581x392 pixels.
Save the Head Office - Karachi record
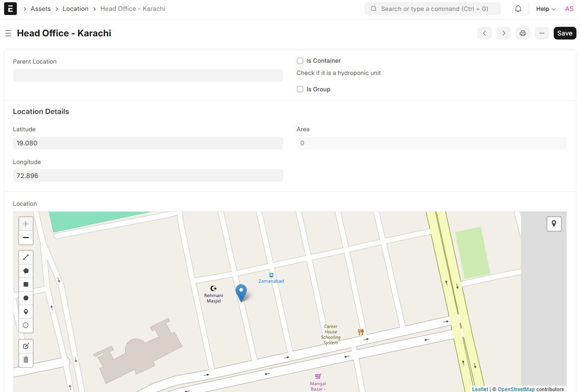point(565,33)
